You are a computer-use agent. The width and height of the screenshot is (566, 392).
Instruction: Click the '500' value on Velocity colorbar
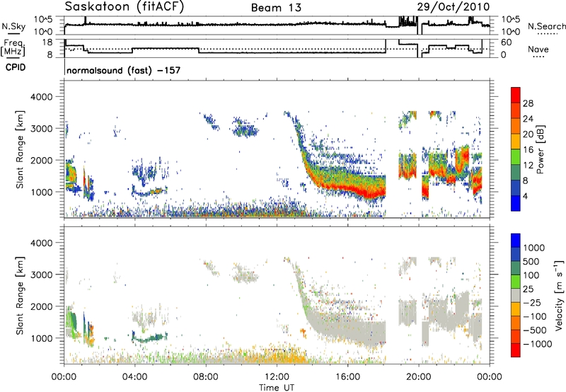click(x=531, y=262)
